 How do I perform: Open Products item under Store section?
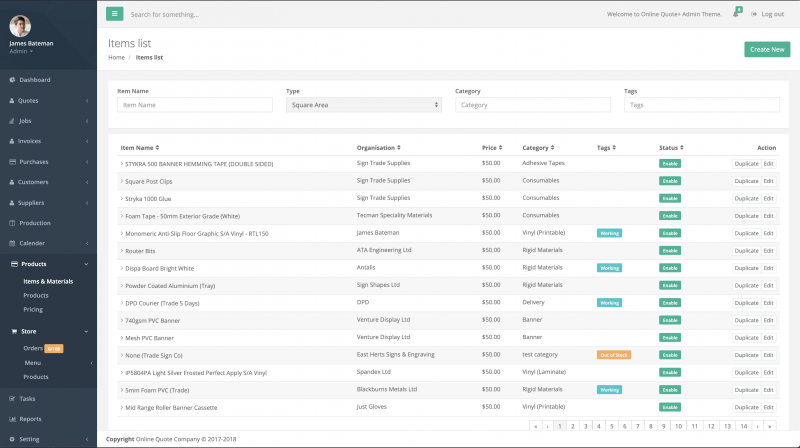pos(36,377)
